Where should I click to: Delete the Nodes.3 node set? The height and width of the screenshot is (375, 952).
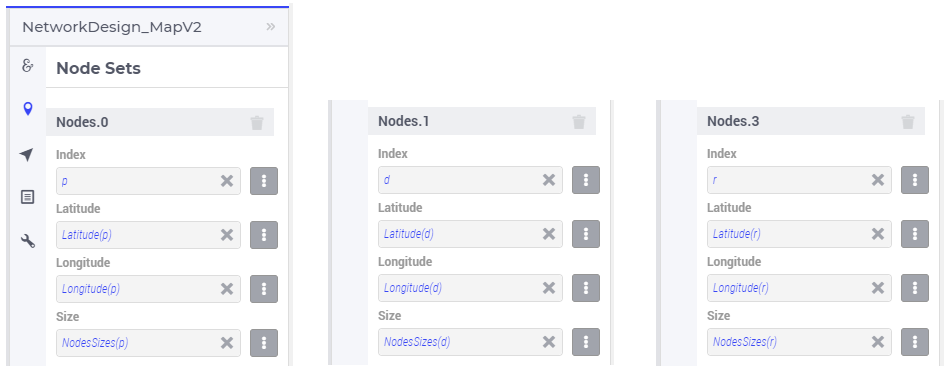click(x=908, y=122)
